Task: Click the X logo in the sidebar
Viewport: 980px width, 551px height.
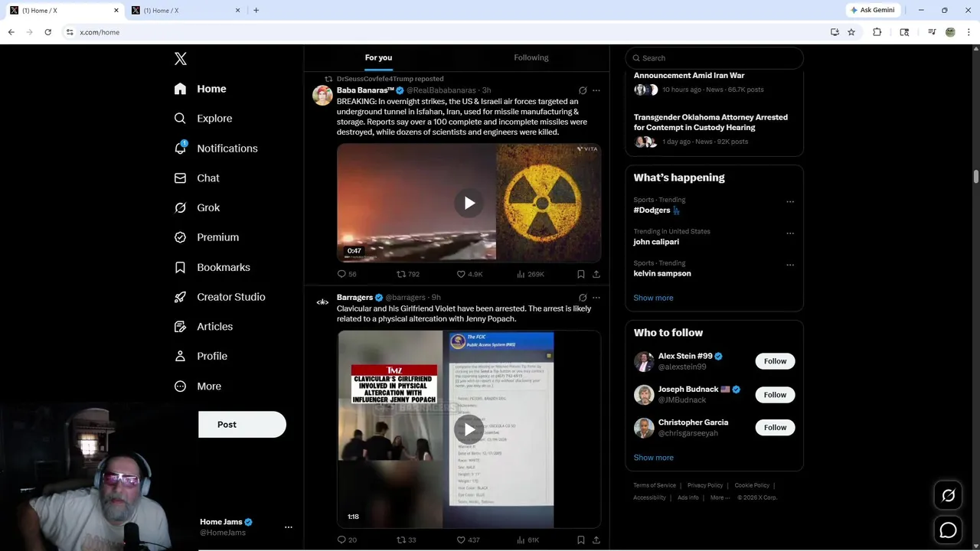Action: (x=181, y=59)
